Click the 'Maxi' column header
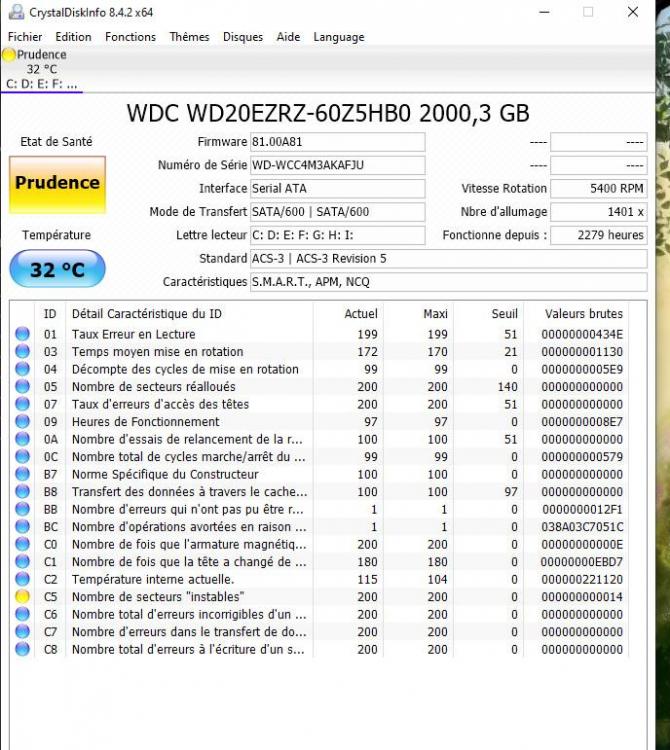 tap(435, 314)
